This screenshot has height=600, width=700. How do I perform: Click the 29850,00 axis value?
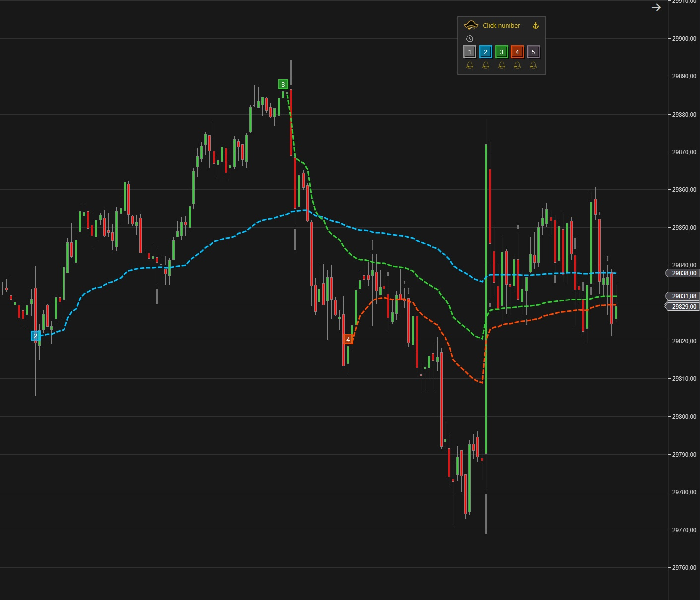click(684, 228)
